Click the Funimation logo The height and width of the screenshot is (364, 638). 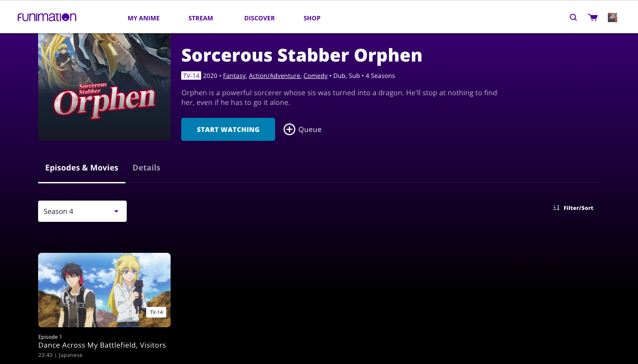coord(47,17)
